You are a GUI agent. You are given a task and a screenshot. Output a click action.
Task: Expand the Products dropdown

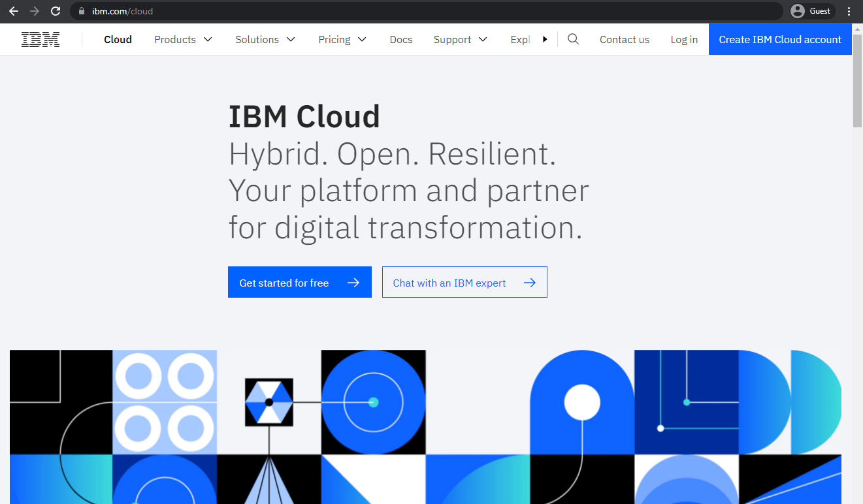183,39
